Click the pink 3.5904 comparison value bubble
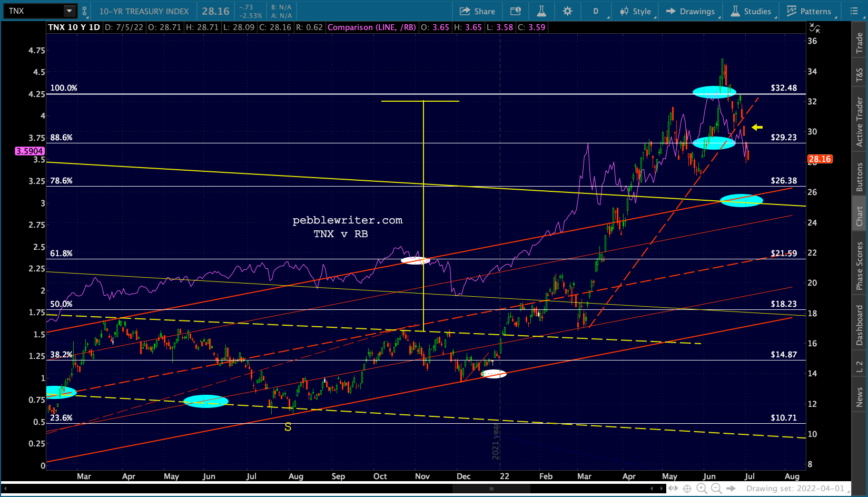Viewport: 868px width, 497px height. (29, 151)
